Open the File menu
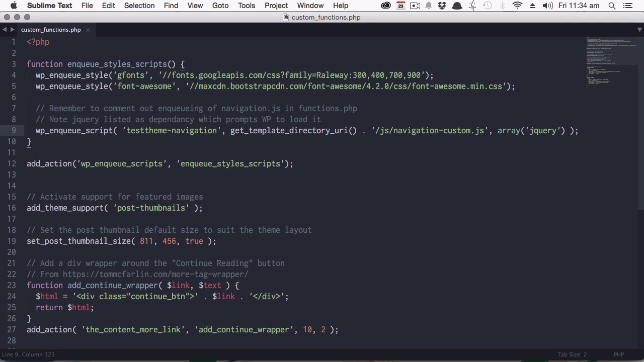Image resolution: width=644 pixels, height=362 pixels. pyautogui.click(x=87, y=6)
